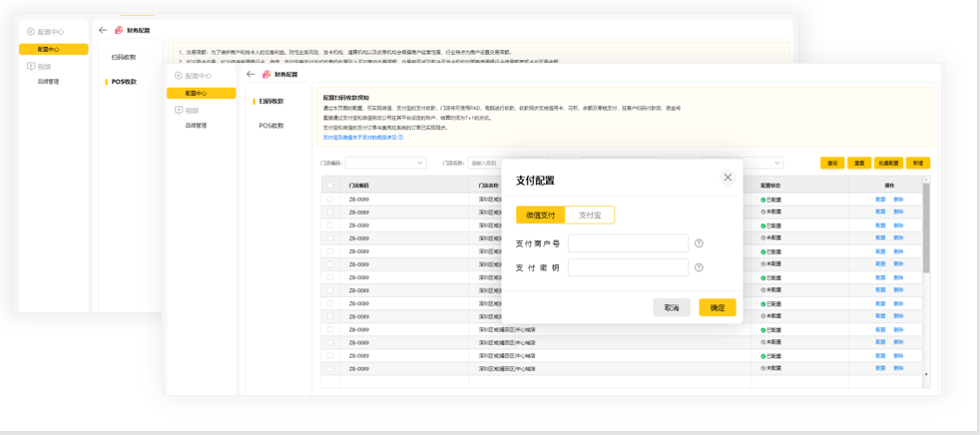This screenshot has height=435, width=980.
Task: Select highlighted 配置中心 item in back window
Action: tap(53, 49)
